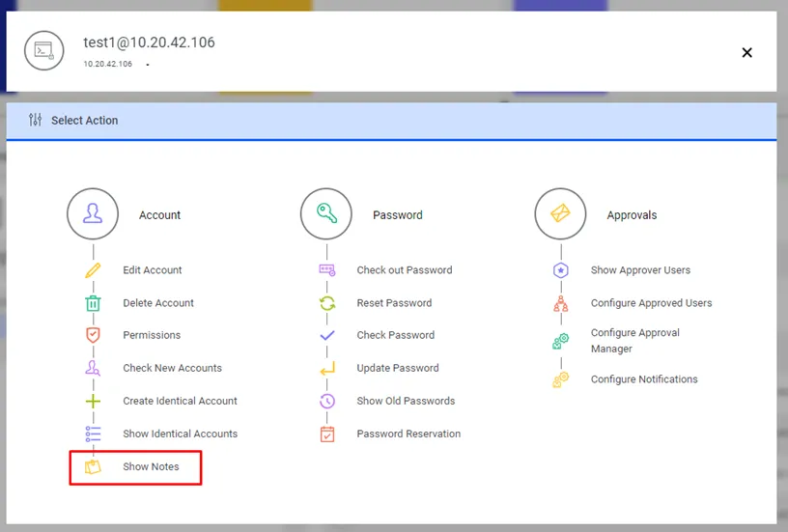Viewport: 788px width, 532px height.
Task: Click the sticky note icon for Show Notes
Action: click(93, 466)
